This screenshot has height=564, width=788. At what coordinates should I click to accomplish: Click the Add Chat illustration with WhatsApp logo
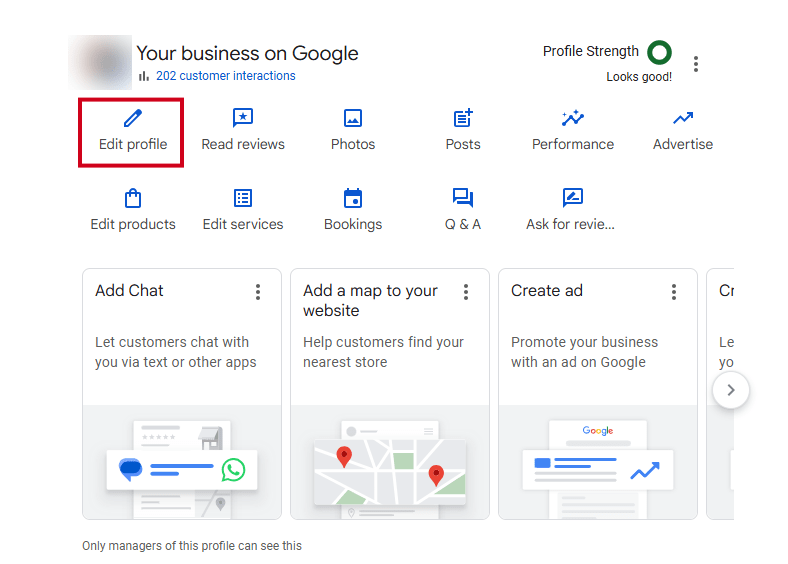[182, 462]
